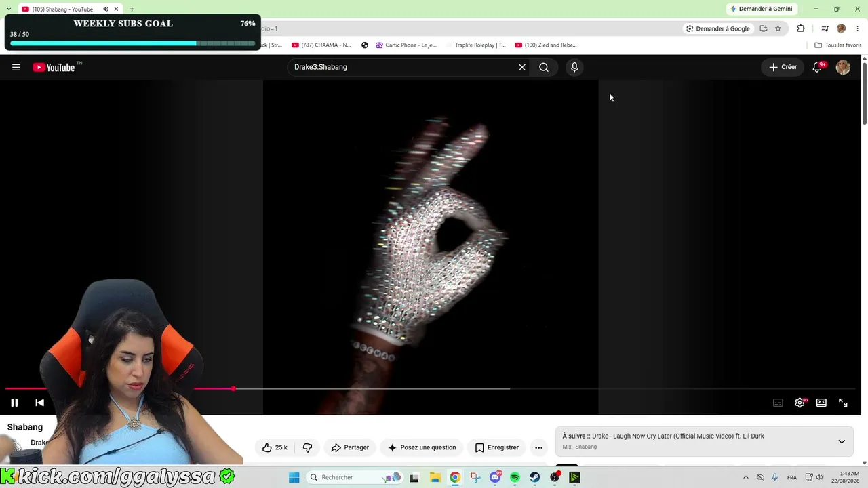Viewport: 868px width, 488px height.
Task: Jump to the previous video
Action: [x=40, y=403]
